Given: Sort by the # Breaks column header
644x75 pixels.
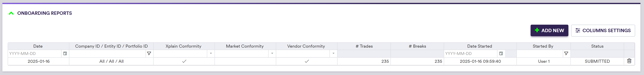Looking at the screenshot, I should [417, 46].
